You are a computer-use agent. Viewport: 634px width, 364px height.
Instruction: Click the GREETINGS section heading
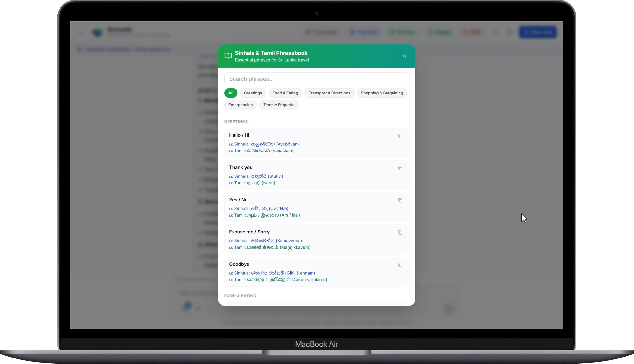tap(236, 122)
